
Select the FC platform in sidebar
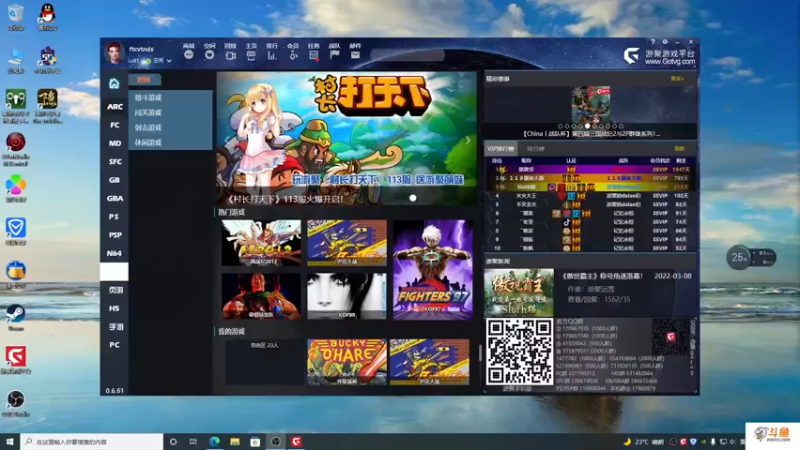[114, 125]
